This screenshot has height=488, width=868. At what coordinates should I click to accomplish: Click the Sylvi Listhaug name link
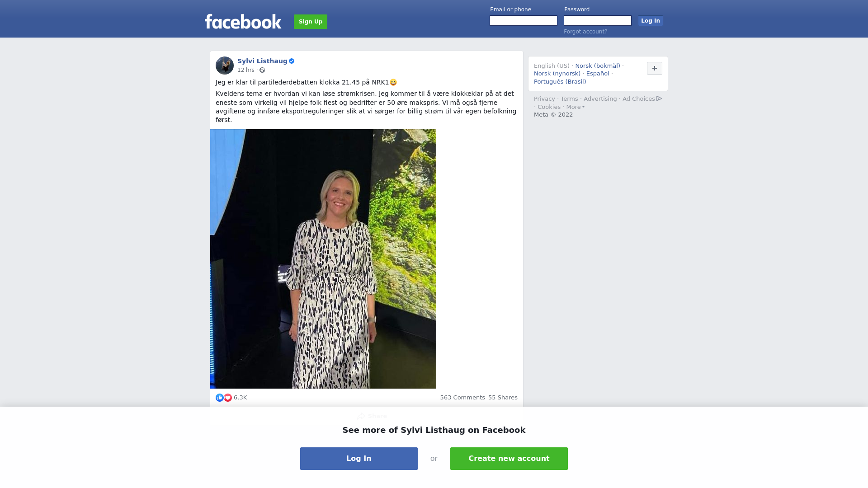(262, 61)
